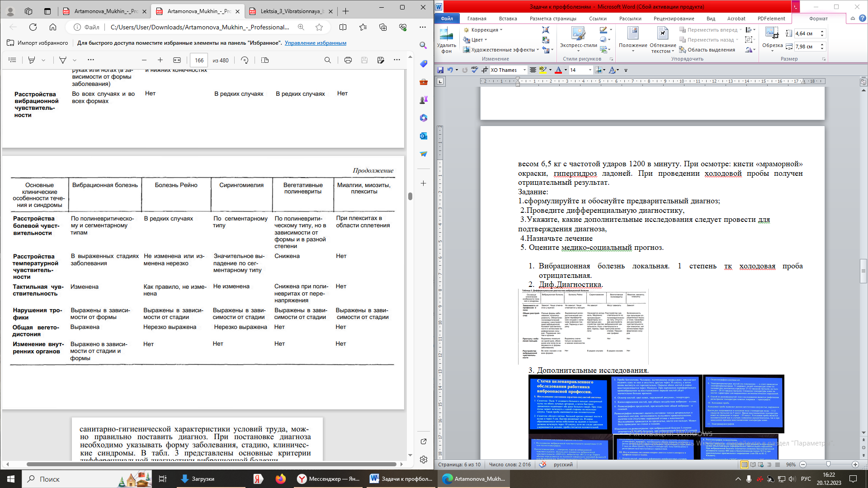
Task: Open Область выделения selection pane
Action: pyautogui.click(x=707, y=50)
